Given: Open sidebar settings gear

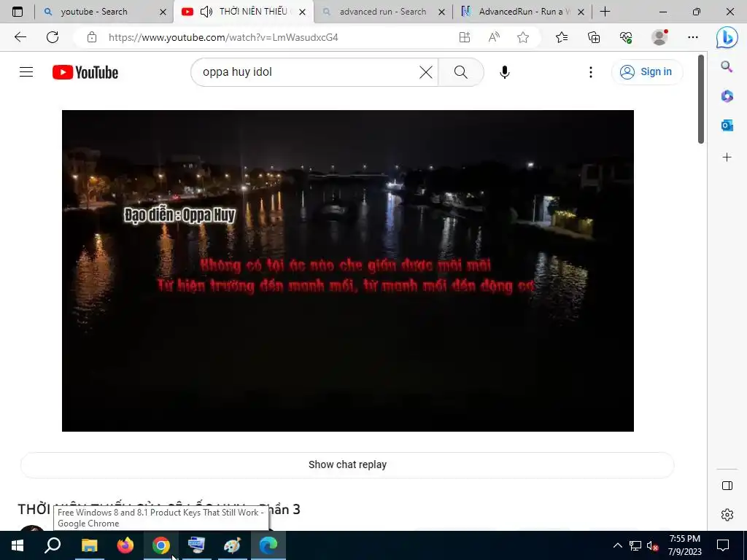Looking at the screenshot, I should (x=727, y=515).
